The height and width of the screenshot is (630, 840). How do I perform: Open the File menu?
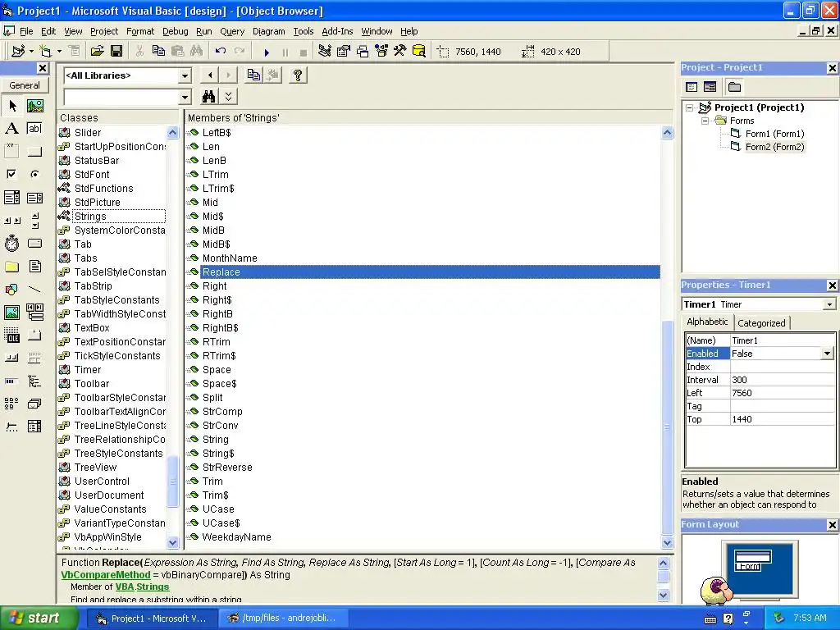point(25,31)
